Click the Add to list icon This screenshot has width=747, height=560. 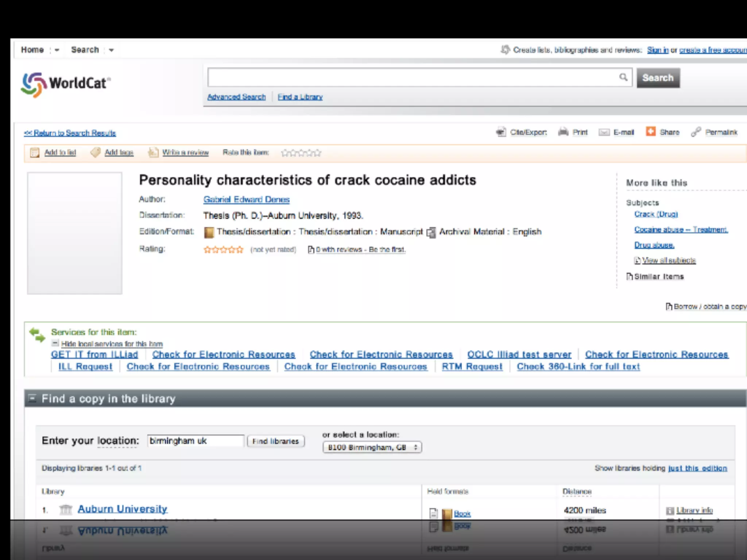point(35,152)
